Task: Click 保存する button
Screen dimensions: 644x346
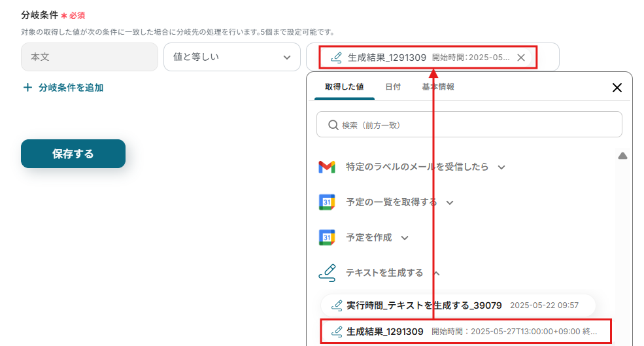Action: [73, 154]
